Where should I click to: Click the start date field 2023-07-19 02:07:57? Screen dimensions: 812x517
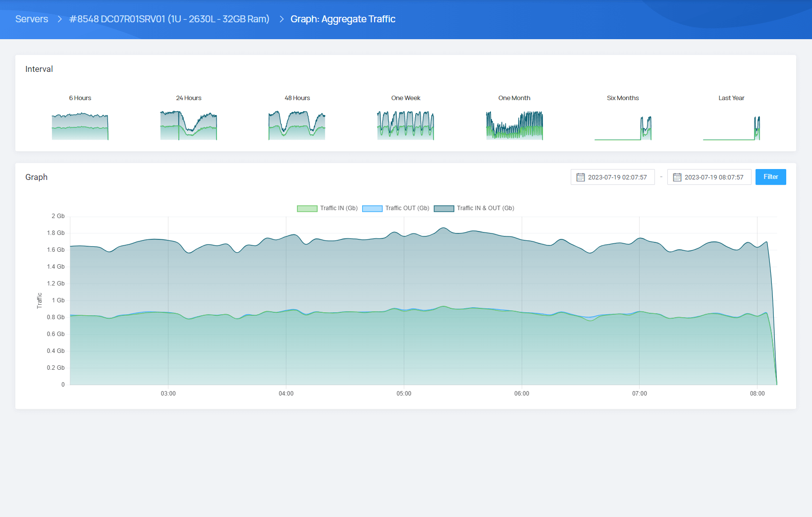[613, 177]
